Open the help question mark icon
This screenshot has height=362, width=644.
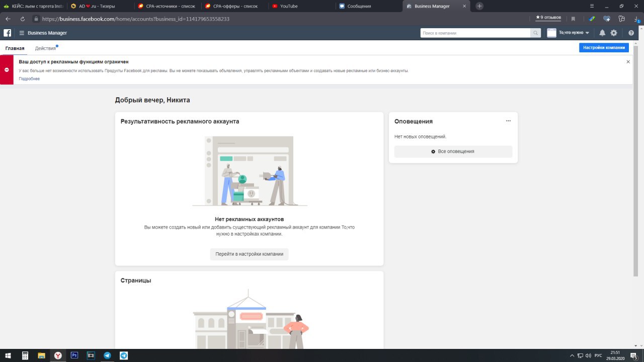[x=631, y=33]
